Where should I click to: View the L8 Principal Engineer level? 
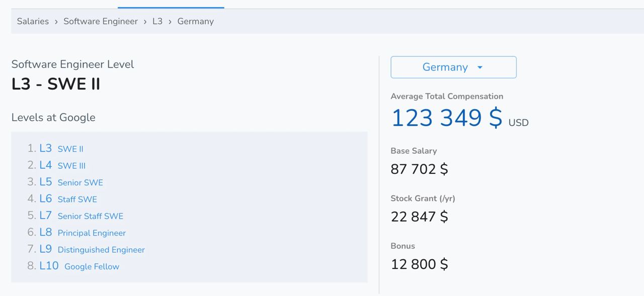coord(83,233)
